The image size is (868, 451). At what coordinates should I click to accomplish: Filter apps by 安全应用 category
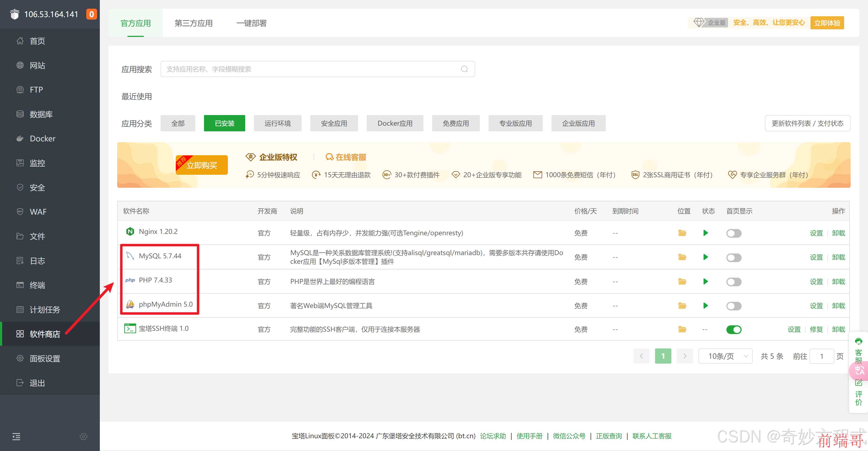coord(334,123)
